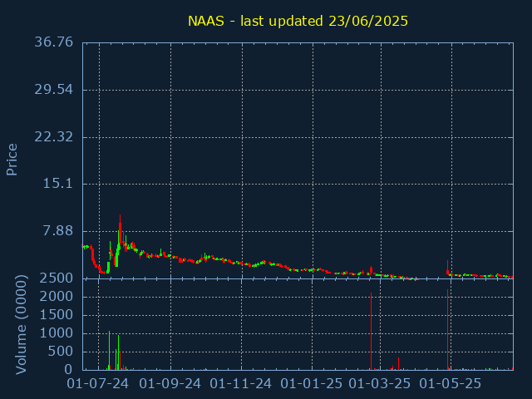532x399 pixels.
Task: Select the 01-03-25 date label
Action: click(380, 384)
